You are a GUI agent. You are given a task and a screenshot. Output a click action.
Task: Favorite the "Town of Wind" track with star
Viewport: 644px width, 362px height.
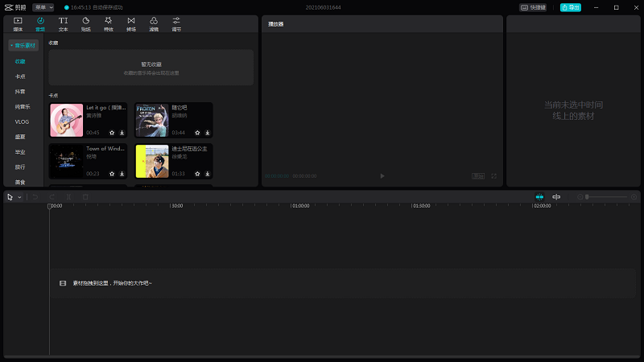112,174
